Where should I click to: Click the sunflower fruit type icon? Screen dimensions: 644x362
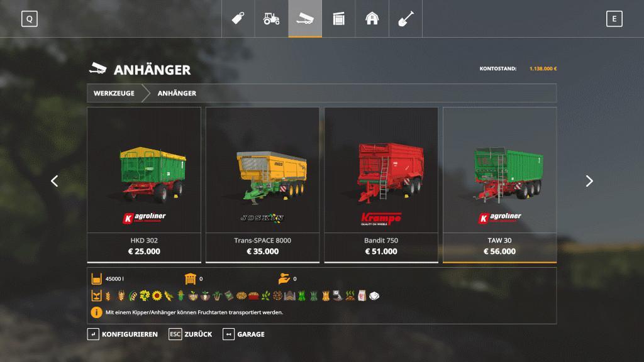[x=157, y=295]
